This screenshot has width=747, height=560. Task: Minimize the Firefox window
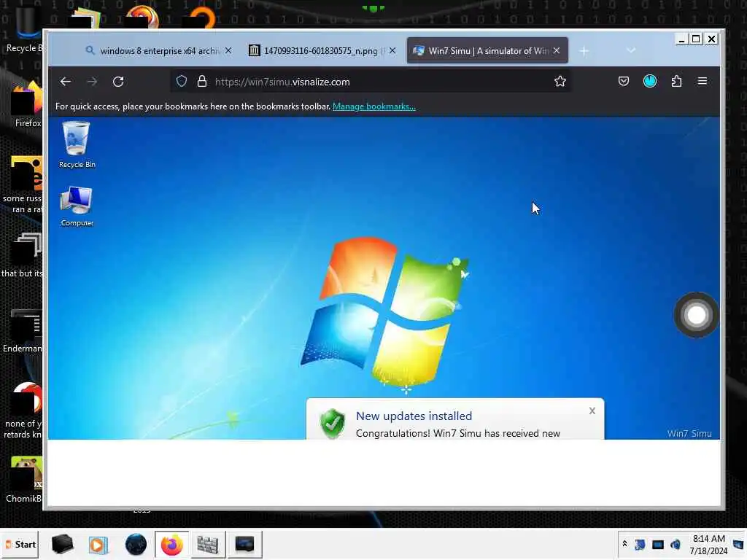(682, 39)
